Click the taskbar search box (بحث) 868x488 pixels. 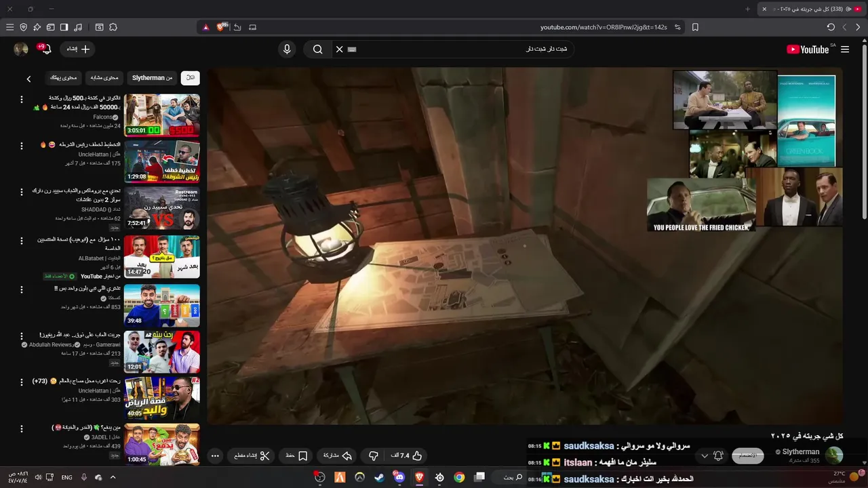(x=512, y=477)
